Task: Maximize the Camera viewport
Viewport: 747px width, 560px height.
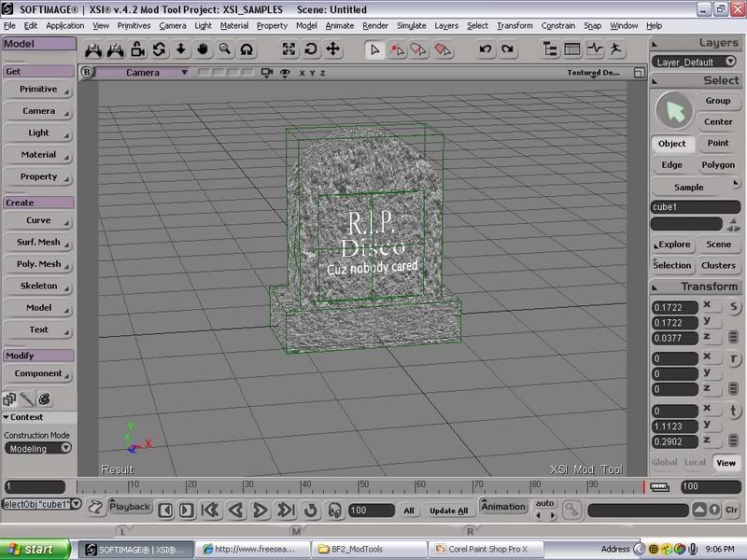Action: click(x=640, y=73)
